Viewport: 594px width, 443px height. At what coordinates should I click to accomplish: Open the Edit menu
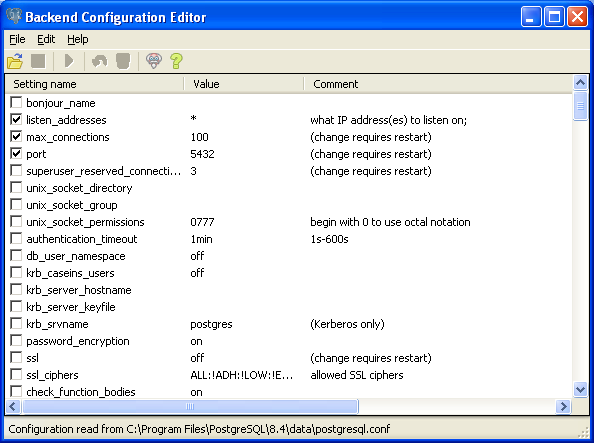pos(46,39)
